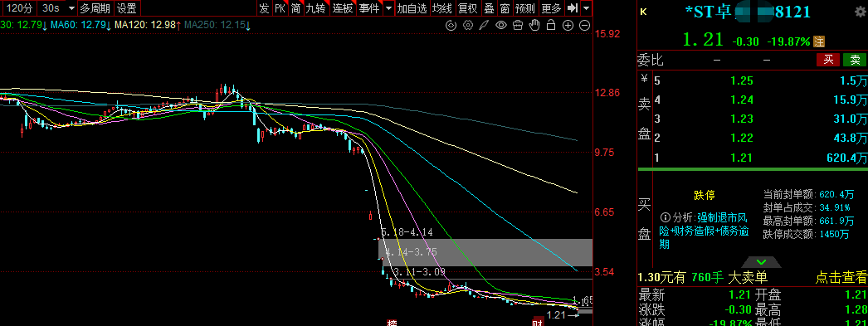Toggle the 九转 indicator
The image size is (868, 326).
coord(316,7)
